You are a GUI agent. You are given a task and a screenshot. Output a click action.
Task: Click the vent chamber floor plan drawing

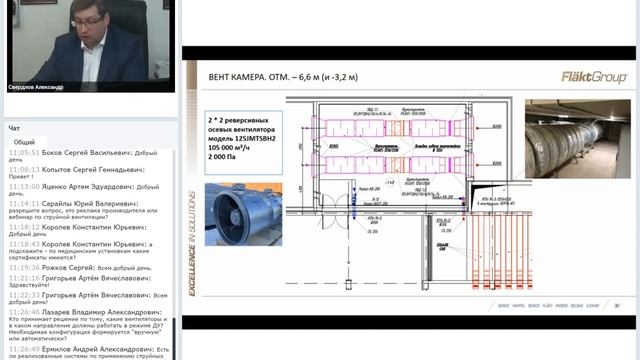(409, 193)
